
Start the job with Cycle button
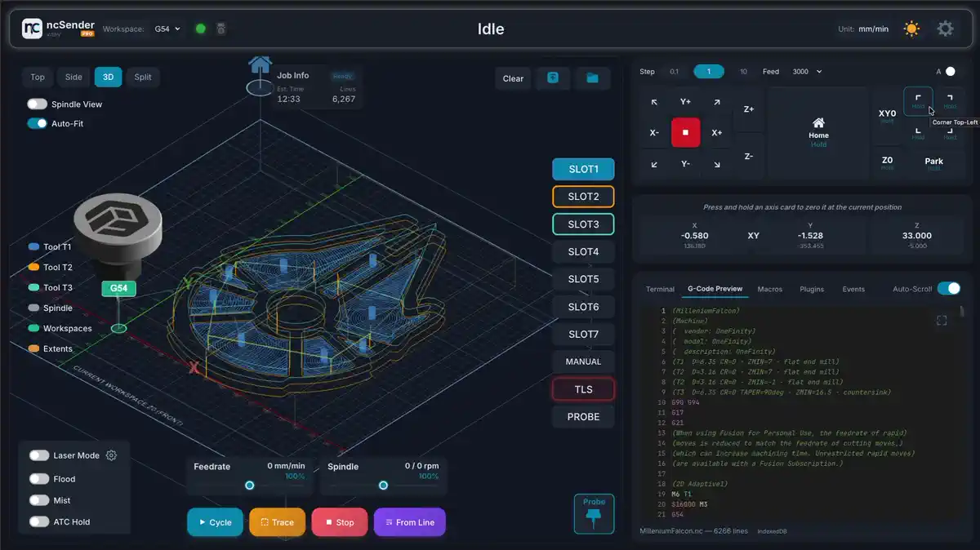[215, 522]
